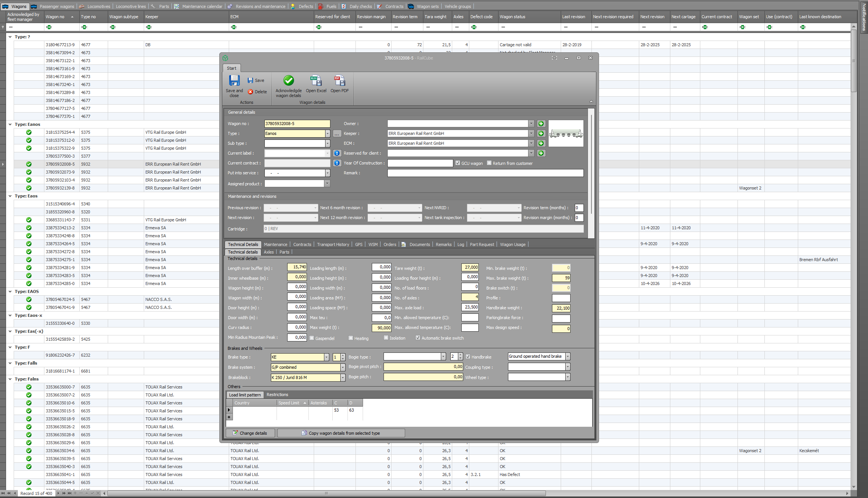Click the Change details button
The height and width of the screenshot is (498, 868).
250,433
